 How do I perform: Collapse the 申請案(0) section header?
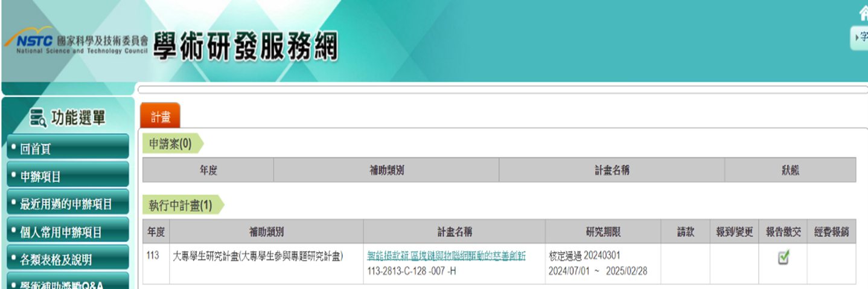point(171,143)
